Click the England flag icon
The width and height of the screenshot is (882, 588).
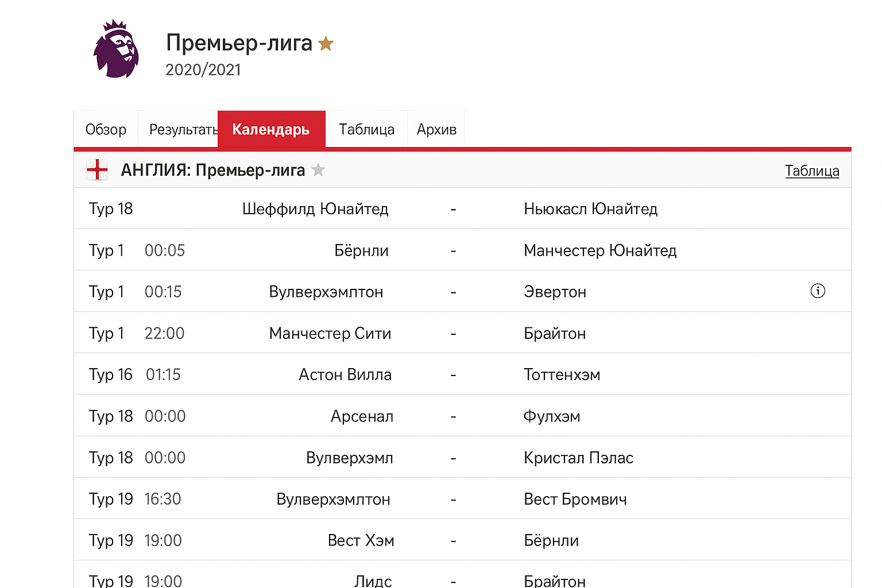(x=97, y=169)
